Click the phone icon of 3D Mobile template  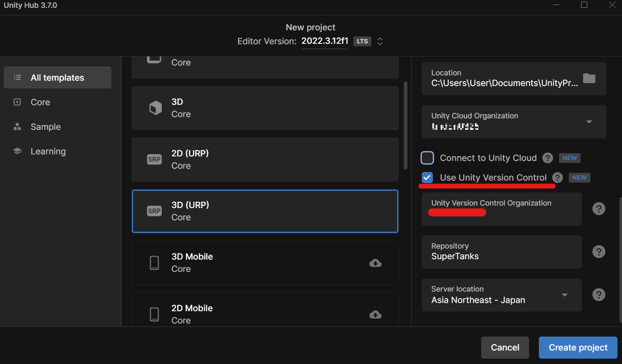click(x=154, y=262)
